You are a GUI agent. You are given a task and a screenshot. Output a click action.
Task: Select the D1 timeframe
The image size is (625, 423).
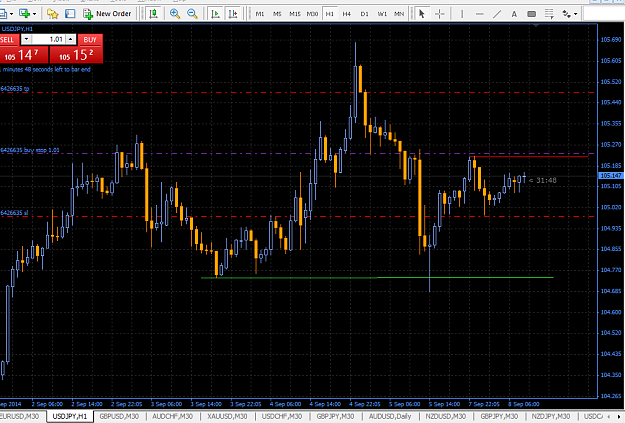(x=364, y=14)
